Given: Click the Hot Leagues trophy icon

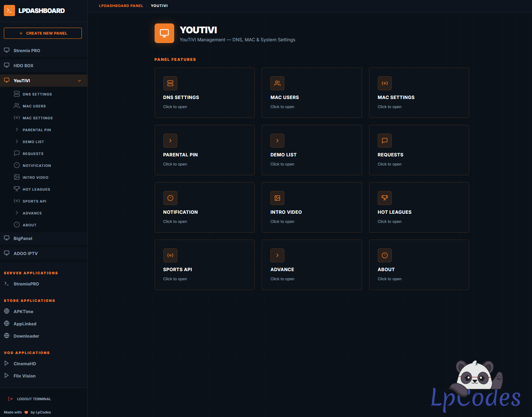Looking at the screenshot, I should (384, 198).
